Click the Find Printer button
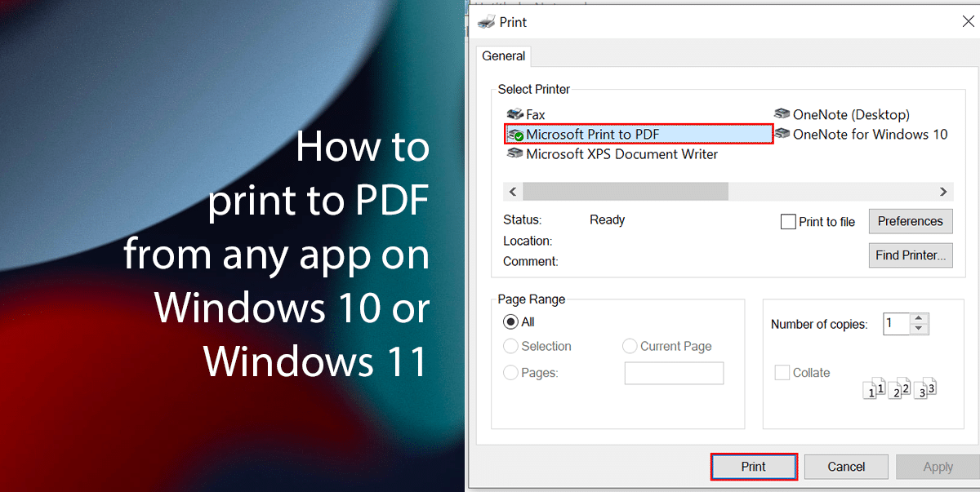The height and width of the screenshot is (492, 980). click(x=910, y=255)
